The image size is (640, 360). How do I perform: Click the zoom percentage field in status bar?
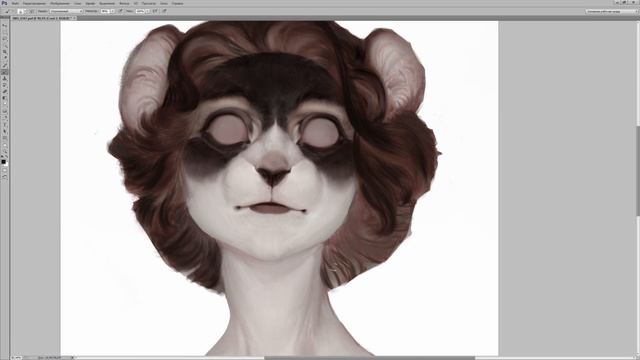[x=16, y=358]
